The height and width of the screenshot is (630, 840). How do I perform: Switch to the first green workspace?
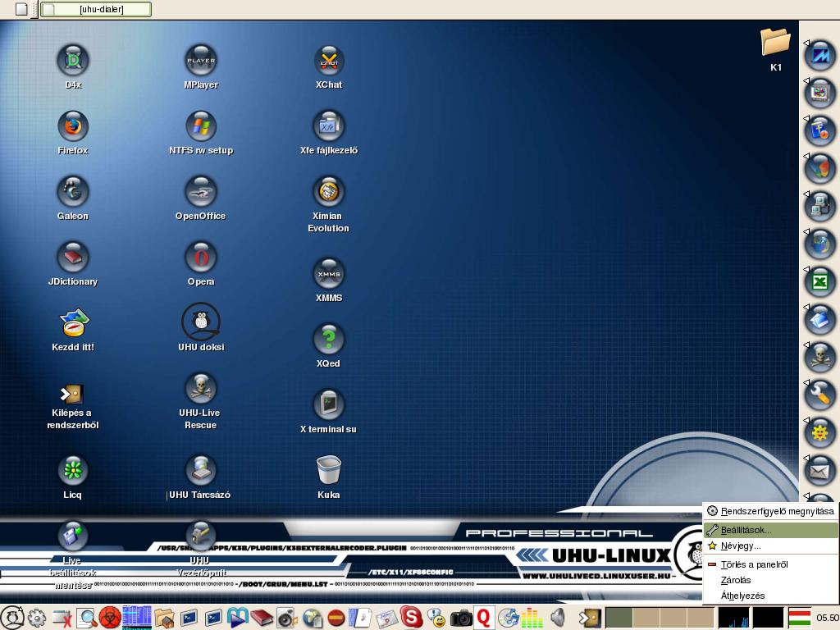click(619, 618)
